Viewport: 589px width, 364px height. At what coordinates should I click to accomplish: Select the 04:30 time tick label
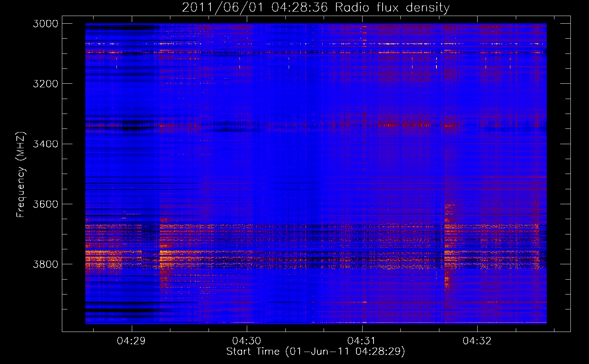[x=247, y=341]
